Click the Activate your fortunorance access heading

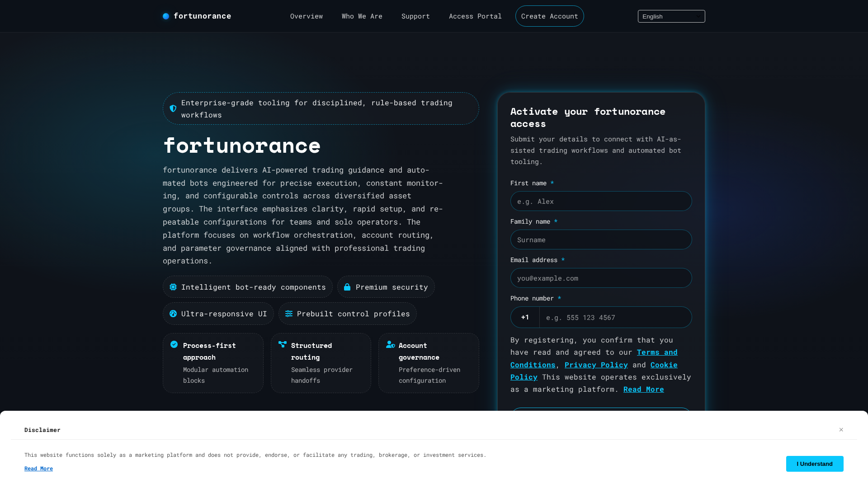tap(588, 117)
